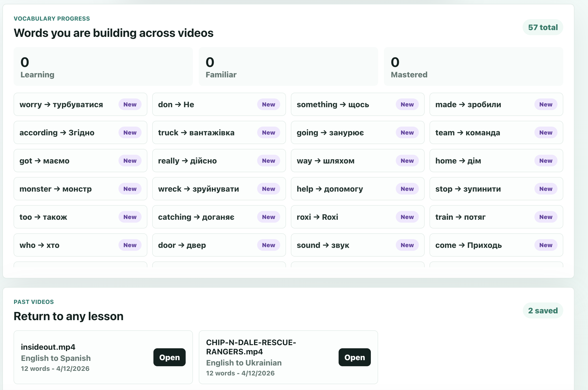Select the 2 saved badge
The width and height of the screenshot is (588, 390).
(542, 310)
